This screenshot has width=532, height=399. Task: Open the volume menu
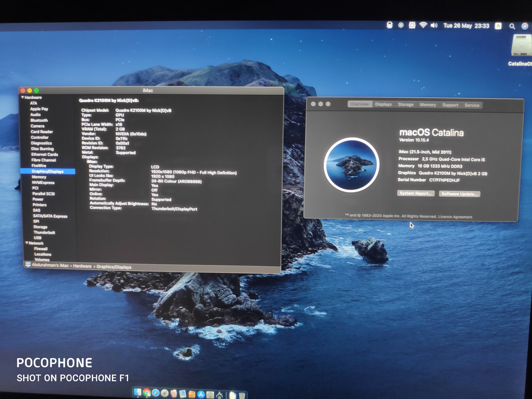[x=434, y=26]
